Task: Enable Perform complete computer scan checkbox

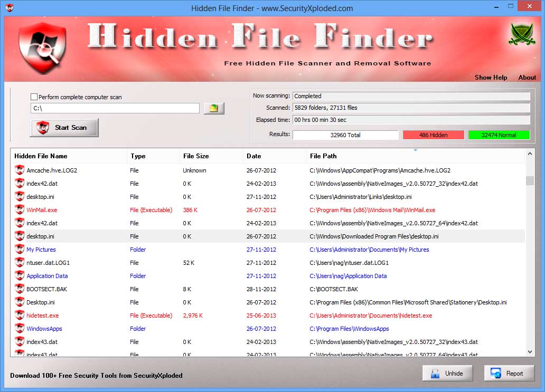Action: click(34, 97)
